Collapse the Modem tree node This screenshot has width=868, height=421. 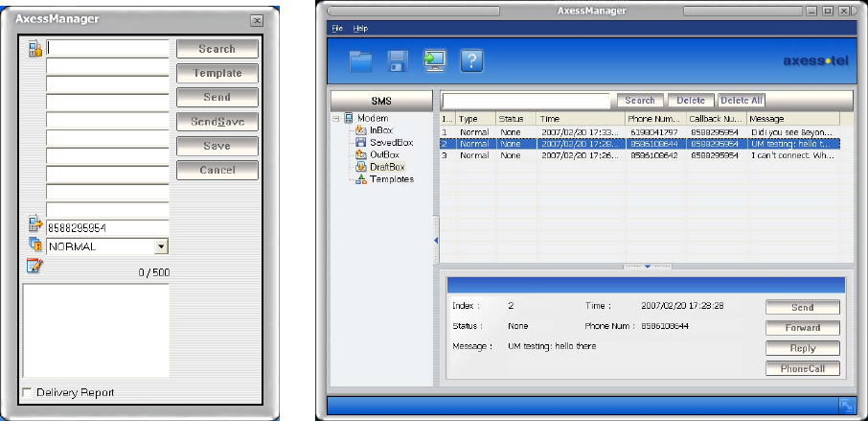pyautogui.click(x=336, y=118)
